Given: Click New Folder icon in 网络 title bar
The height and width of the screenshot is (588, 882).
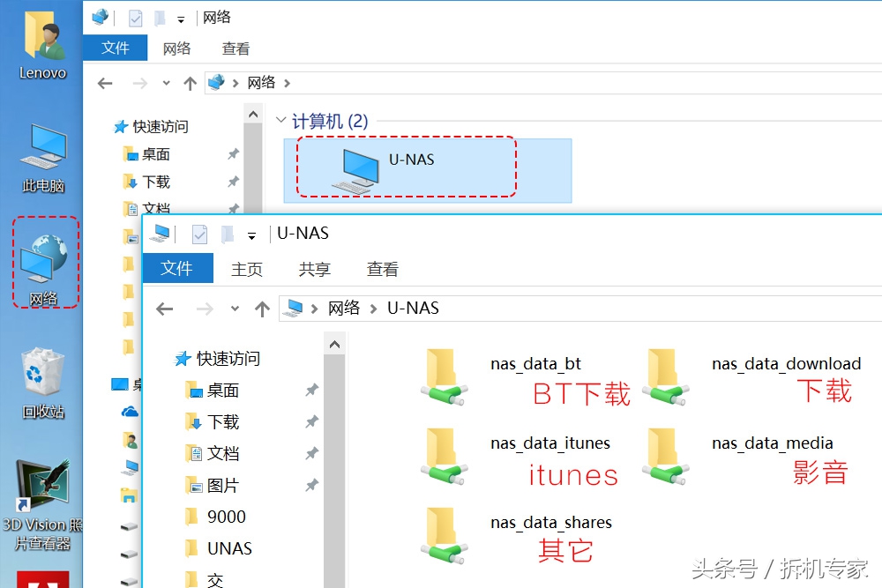Looking at the screenshot, I should [161, 19].
